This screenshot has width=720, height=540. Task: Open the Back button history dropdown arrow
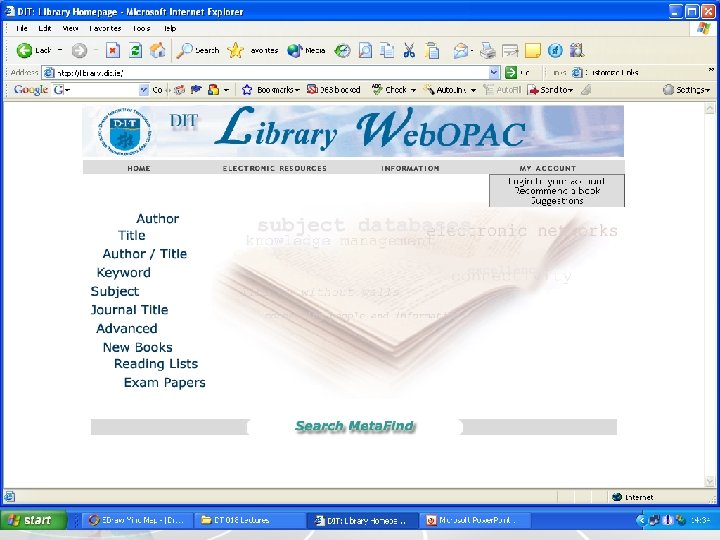pyautogui.click(x=60, y=50)
